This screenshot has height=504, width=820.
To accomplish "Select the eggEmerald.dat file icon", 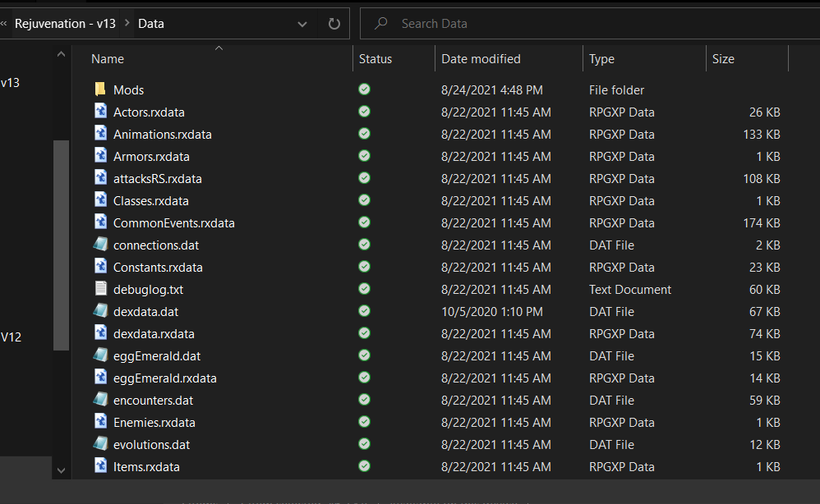I will [x=100, y=355].
